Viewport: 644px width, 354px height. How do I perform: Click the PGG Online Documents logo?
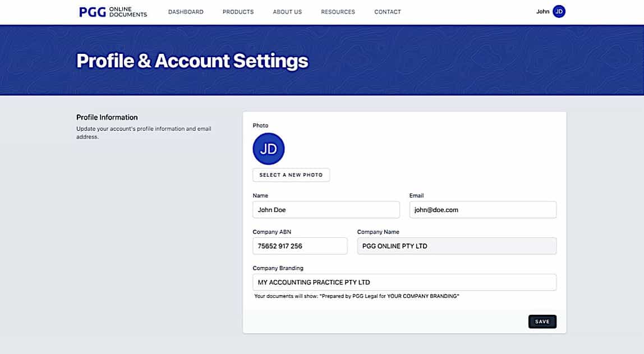pos(111,11)
